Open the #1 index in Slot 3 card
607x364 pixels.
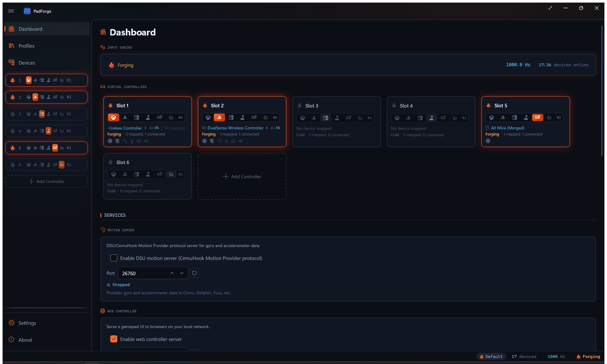(370, 118)
